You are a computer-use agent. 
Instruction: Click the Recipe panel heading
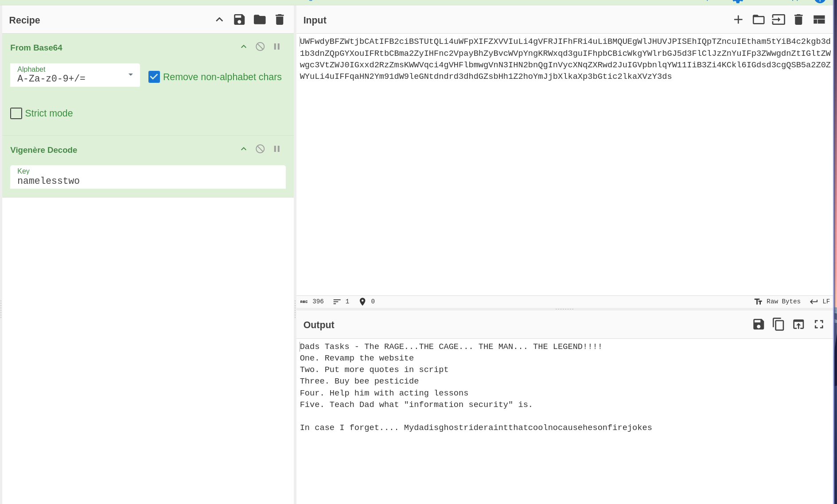[x=25, y=20]
